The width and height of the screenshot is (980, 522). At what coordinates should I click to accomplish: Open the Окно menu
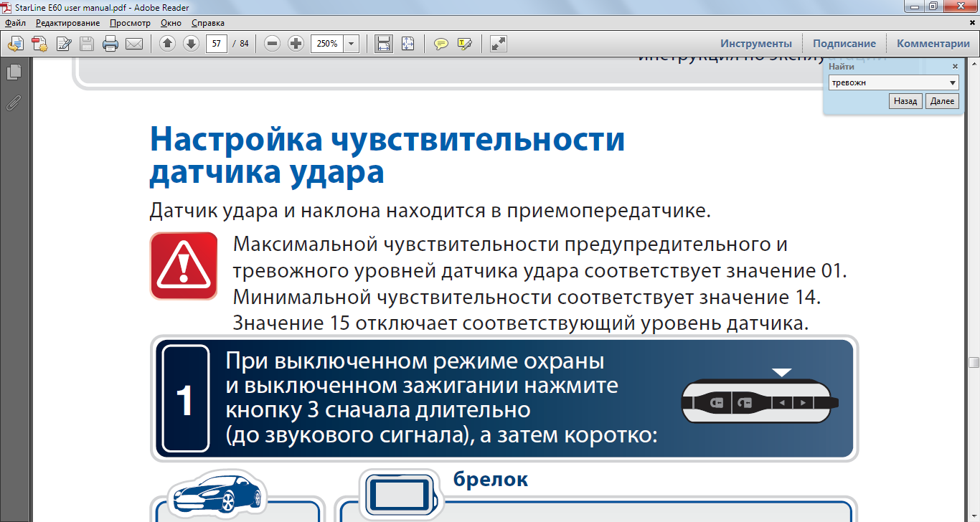coord(171,23)
